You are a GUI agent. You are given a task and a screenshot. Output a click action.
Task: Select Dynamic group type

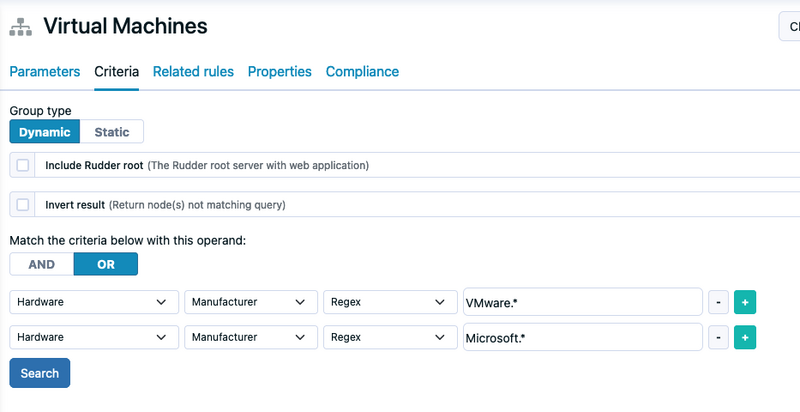click(x=44, y=132)
